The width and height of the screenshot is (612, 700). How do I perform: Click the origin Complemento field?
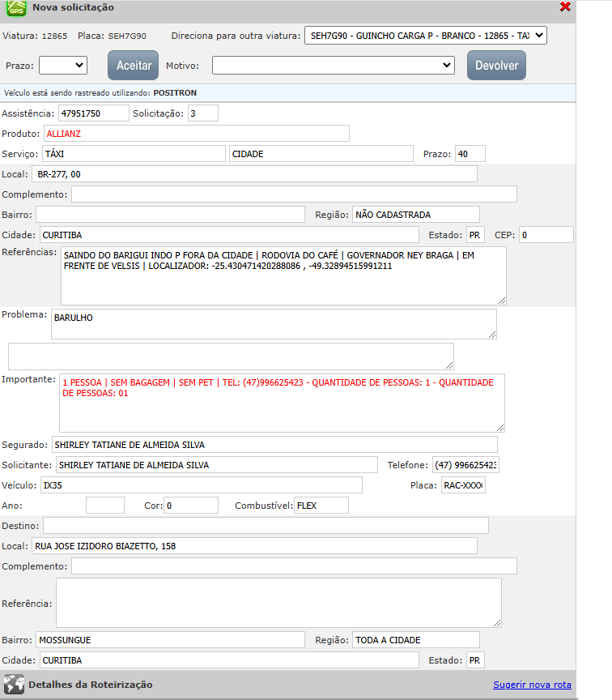tap(294, 194)
